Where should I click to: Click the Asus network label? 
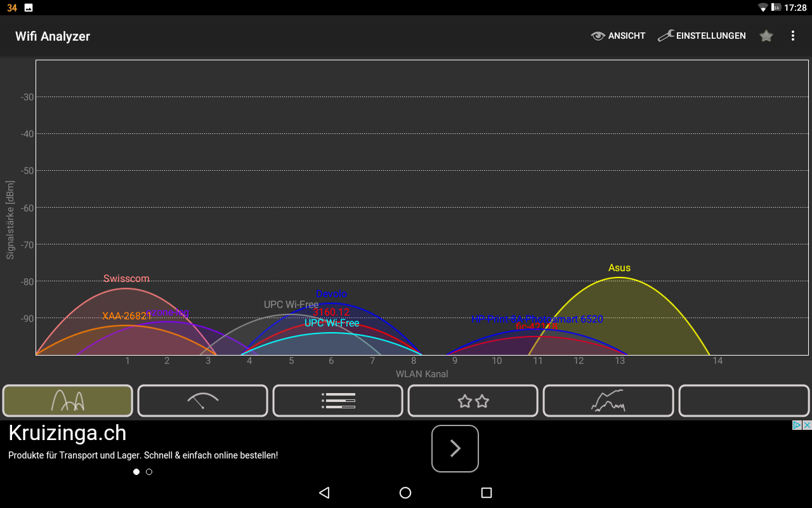(x=619, y=268)
